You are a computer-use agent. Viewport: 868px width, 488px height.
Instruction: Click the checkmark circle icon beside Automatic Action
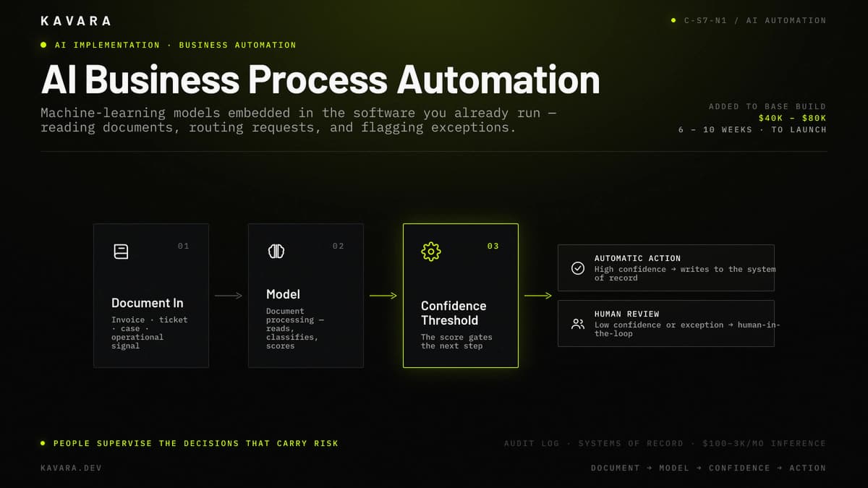[x=578, y=268]
